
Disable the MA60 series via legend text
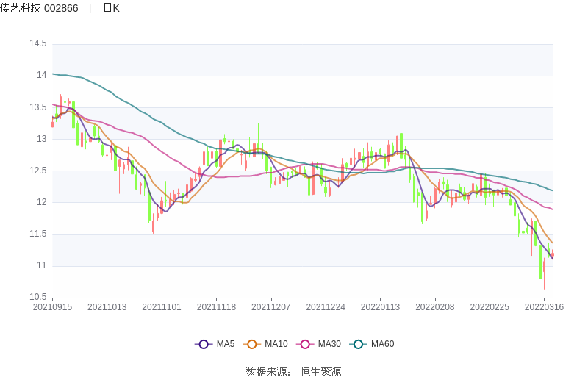tap(382, 344)
